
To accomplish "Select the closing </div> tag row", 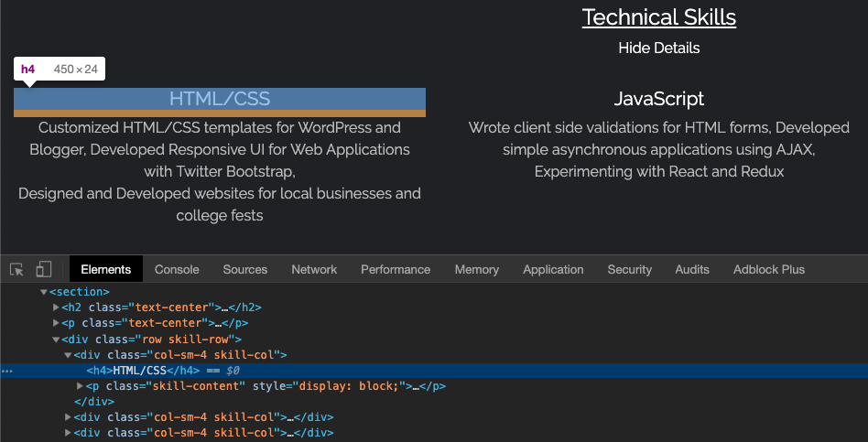I will [x=94, y=401].
